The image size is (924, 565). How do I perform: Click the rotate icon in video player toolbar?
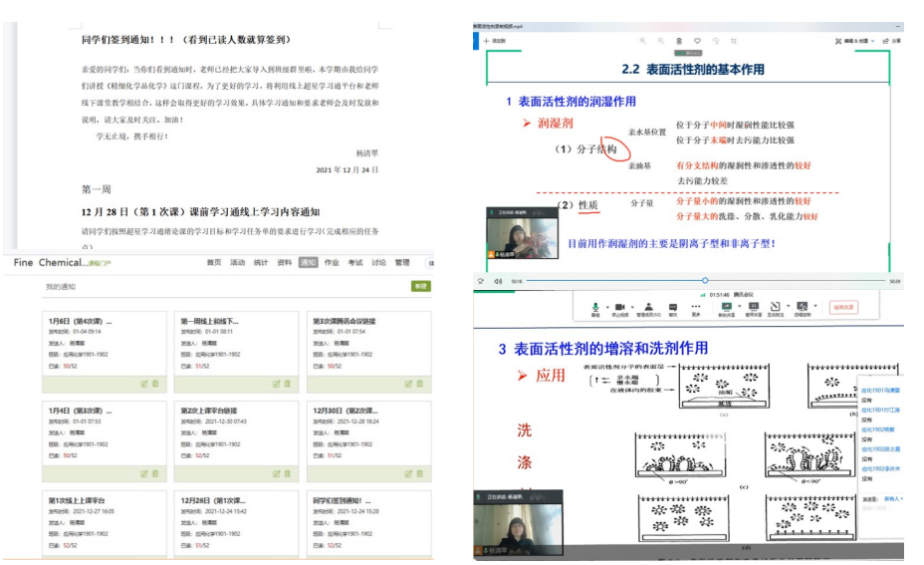point(715,41)
